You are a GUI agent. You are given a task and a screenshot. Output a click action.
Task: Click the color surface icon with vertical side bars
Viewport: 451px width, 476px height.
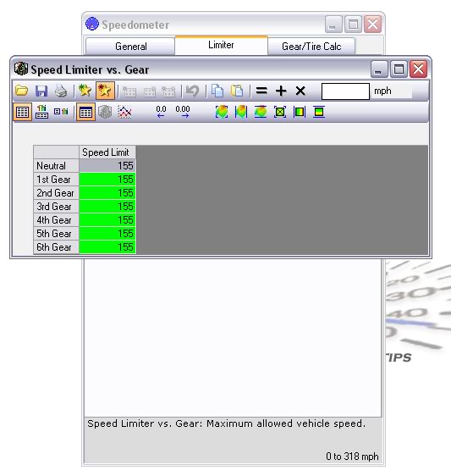[241, 112]
